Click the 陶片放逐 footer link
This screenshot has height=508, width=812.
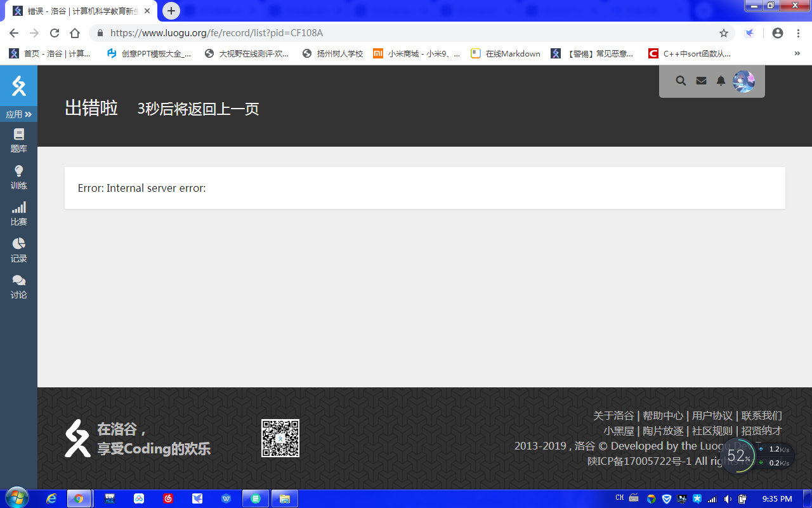coord(663,431)
